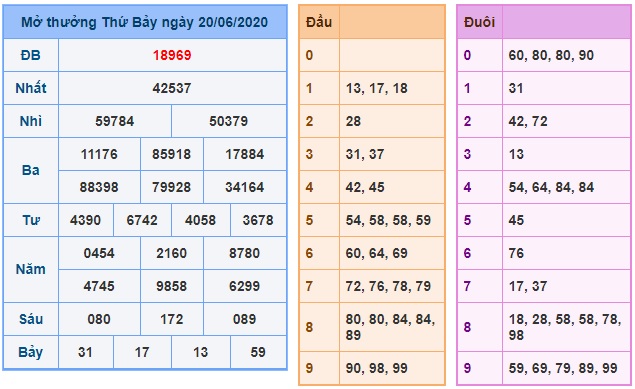This screenshot has height=389, width=635.
Task: Click '60, 80, 80, 90' in Đuôi table
Action: [551, 55]
